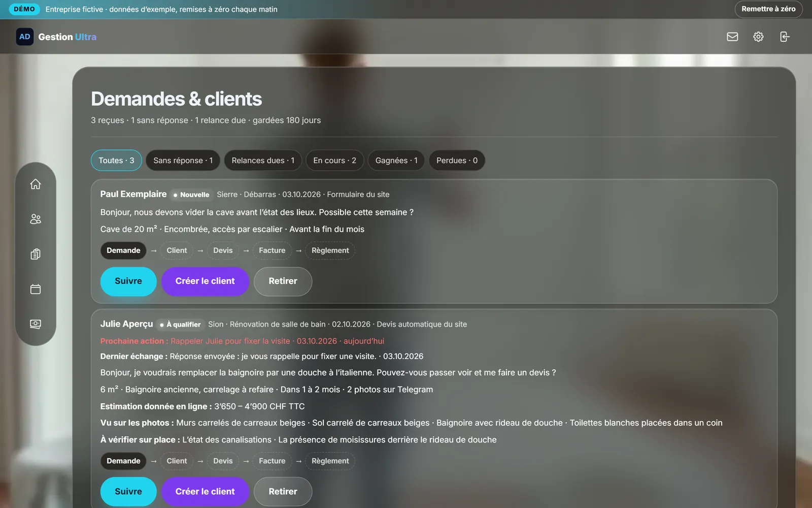Click the Nouvelle status badge
Image resolution: width=812 pixels, height=508 pixels.
point(191,195)
